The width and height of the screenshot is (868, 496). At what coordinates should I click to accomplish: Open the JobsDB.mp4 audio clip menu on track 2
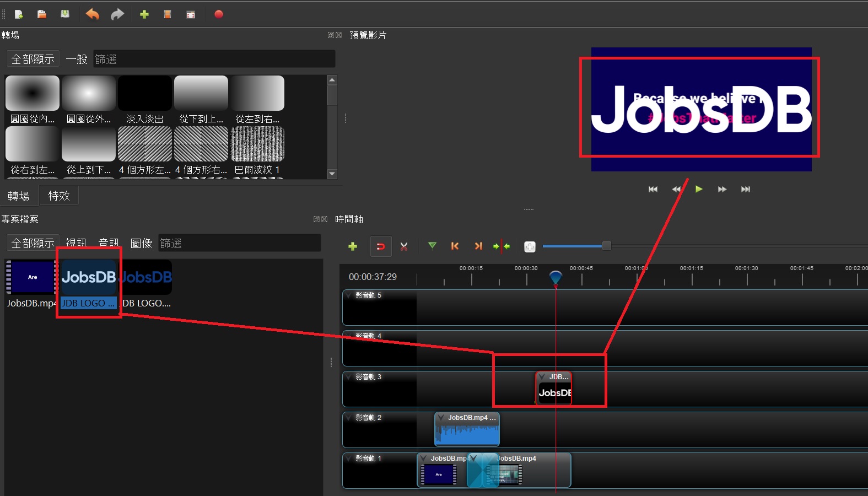tap(440, 418)
